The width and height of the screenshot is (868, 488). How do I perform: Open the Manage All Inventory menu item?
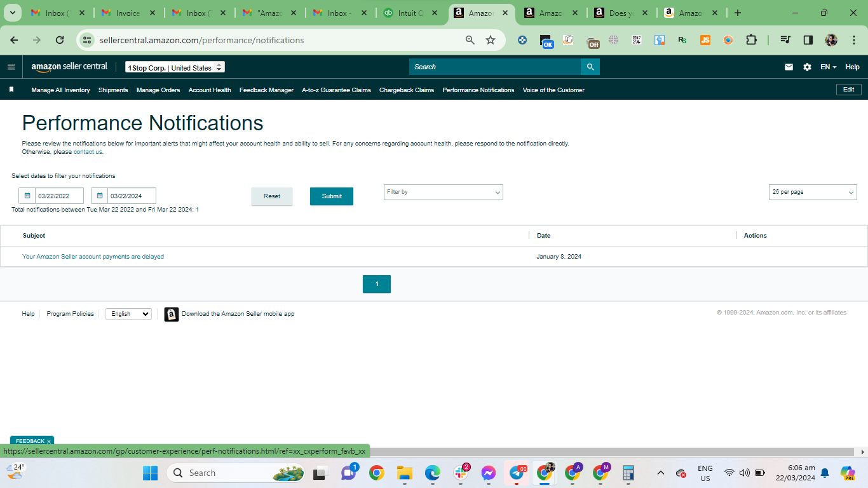tap(60, 90)
